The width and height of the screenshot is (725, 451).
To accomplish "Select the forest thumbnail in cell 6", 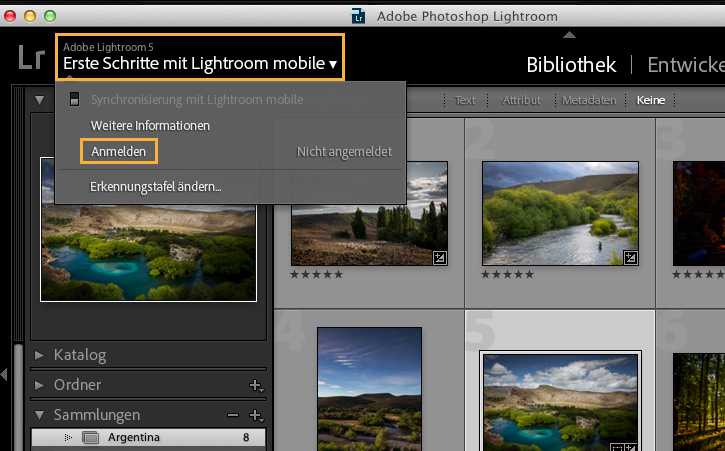I will click(x=699, y=402).
